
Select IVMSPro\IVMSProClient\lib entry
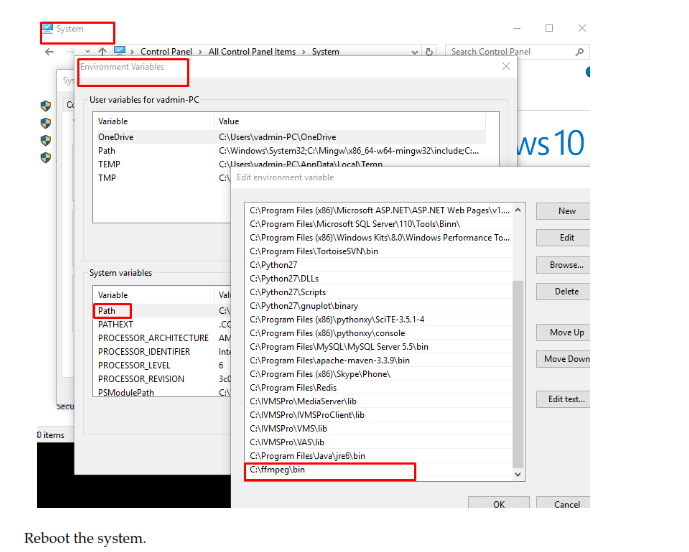coord(379,415)
